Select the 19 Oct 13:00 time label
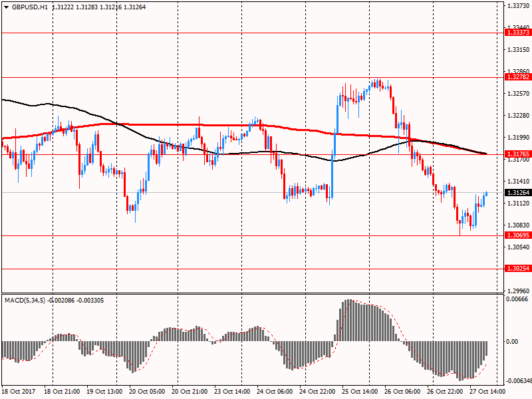 pyautogui.click(x=104, y=391)
